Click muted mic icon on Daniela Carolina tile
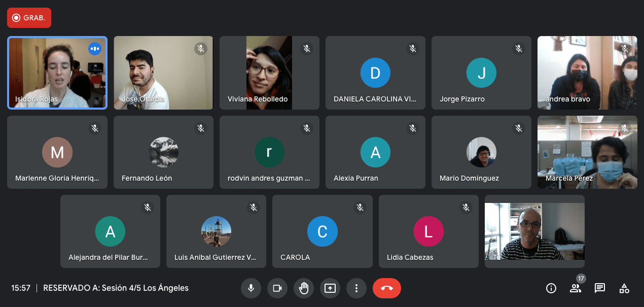This screenshot has width=644, height=307. (x=413, y=49)
